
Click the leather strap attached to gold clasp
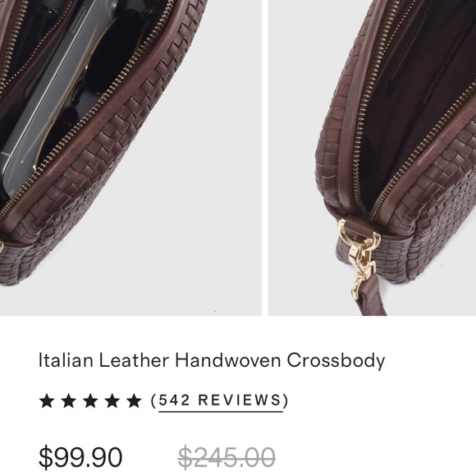coord(370,297)
